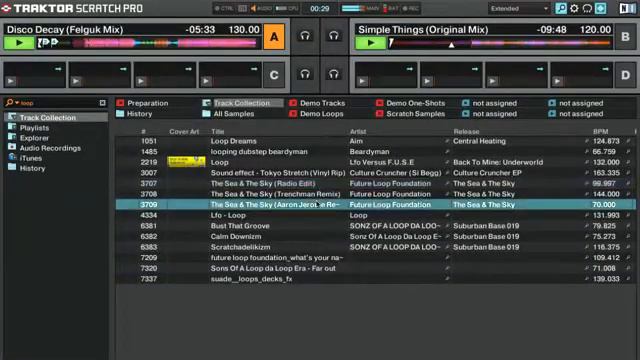Play second sample slot of Deck D

point(427,81)
